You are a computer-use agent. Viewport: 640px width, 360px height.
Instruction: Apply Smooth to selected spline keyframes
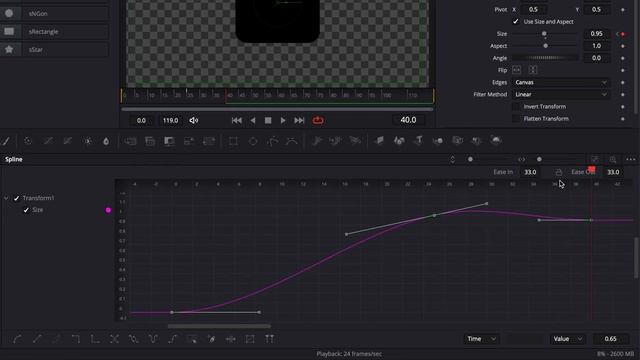coord(18,339)
